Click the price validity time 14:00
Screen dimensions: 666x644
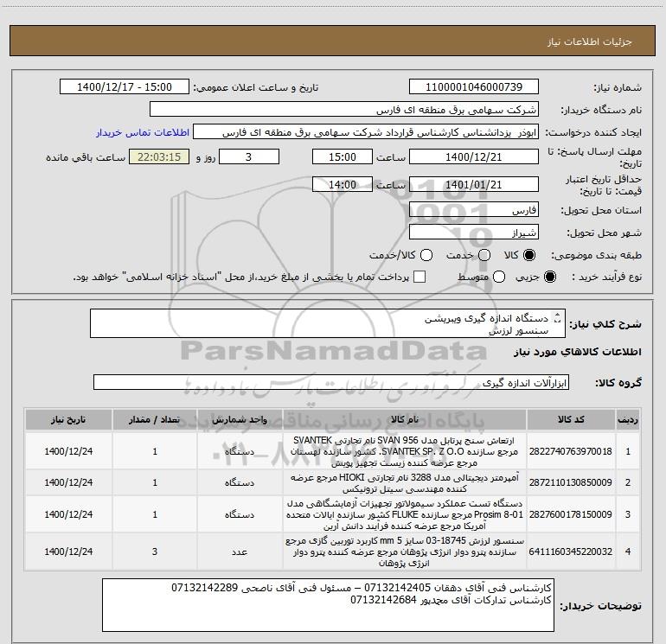[343, 184]
